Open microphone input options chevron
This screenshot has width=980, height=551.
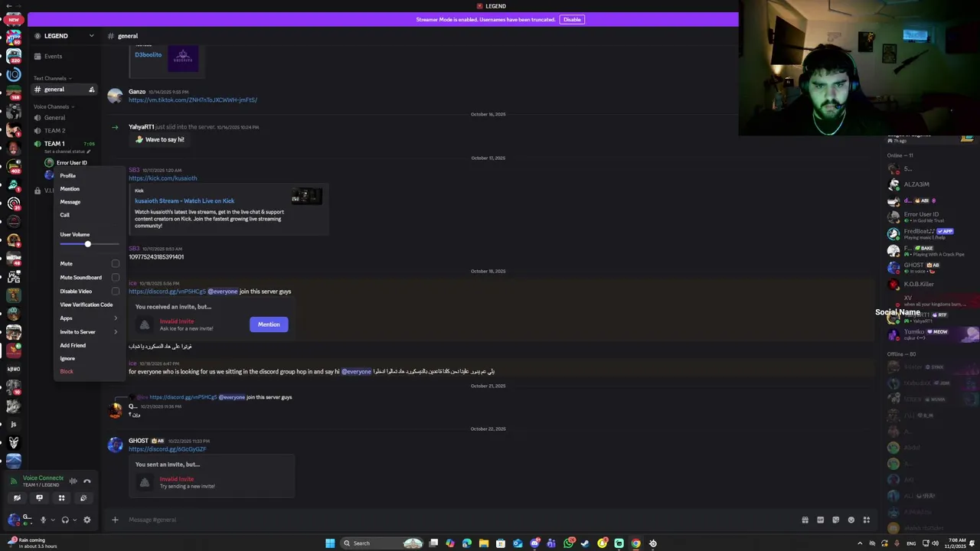tap(52, 520)
